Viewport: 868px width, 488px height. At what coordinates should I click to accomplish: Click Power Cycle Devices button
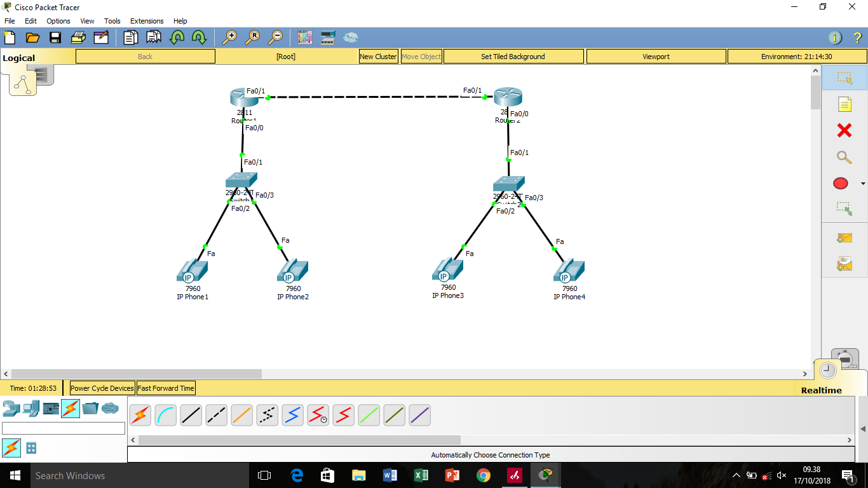102,388
